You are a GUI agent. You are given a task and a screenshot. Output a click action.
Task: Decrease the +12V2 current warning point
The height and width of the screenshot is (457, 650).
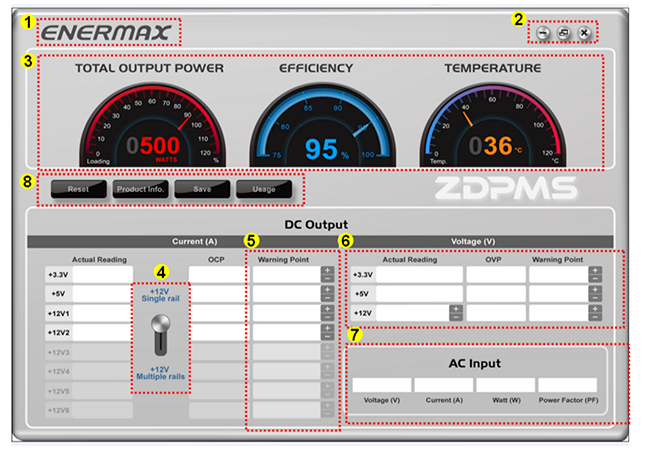click(326, 336)
